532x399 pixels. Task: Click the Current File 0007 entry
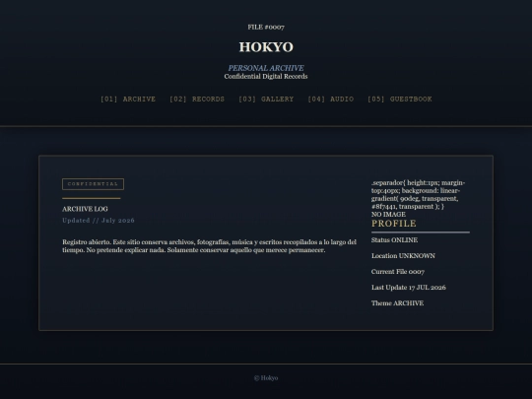pos(398,272)
